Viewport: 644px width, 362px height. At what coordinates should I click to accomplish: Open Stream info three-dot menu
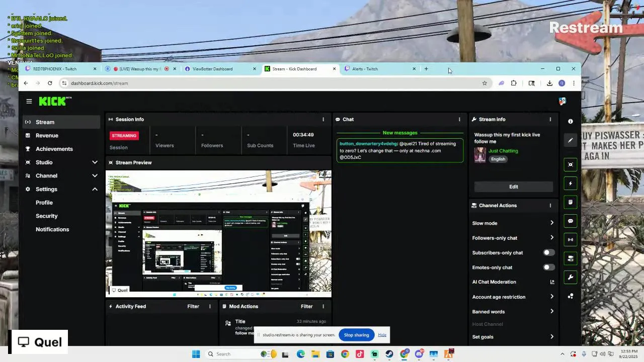pos(550,119)
